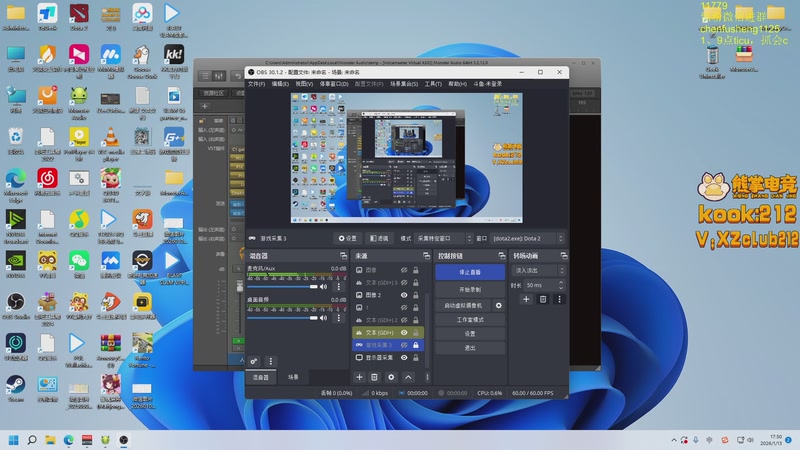Click 退出 exit button in controls
This screenshot has width=800, height=450.
point(470,348)
